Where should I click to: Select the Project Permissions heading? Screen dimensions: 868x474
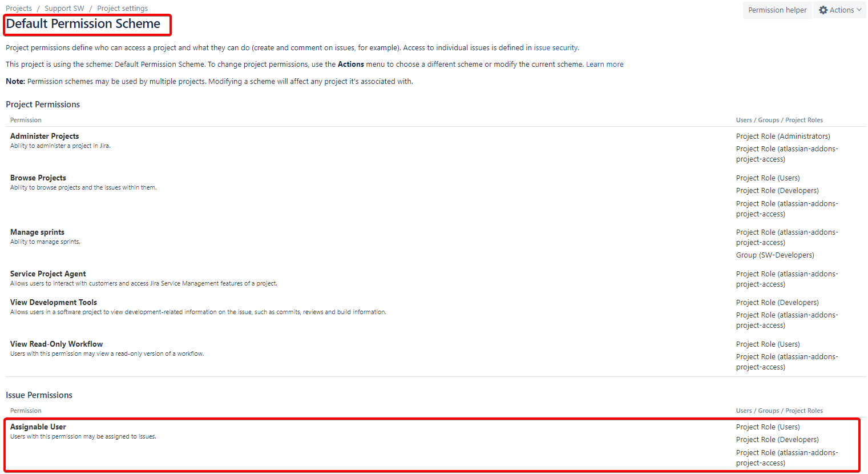coord(43,104)
